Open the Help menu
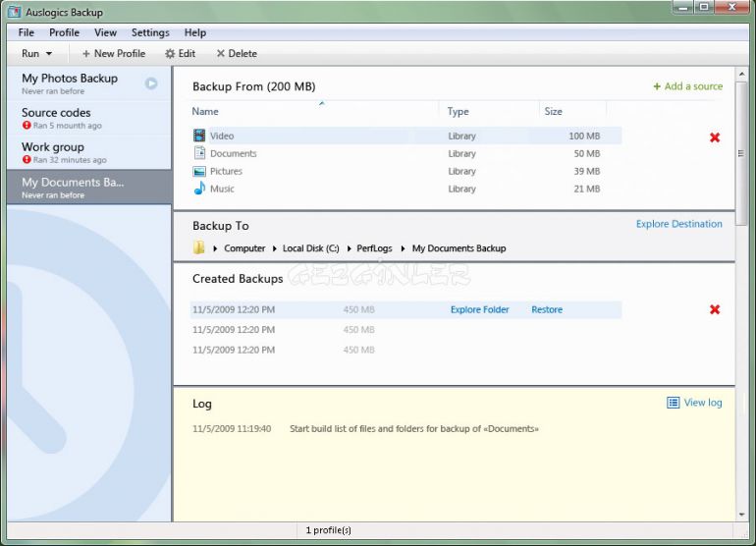Image resolution: width=756 pixels, height=546 pixels. tap(195, 32)
